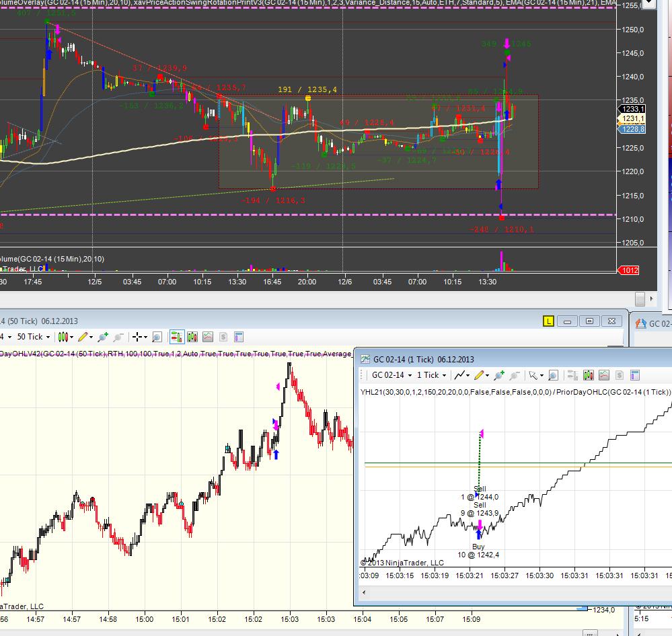
Task: Show data box in 50 Tick window
Action: (157, 337)
